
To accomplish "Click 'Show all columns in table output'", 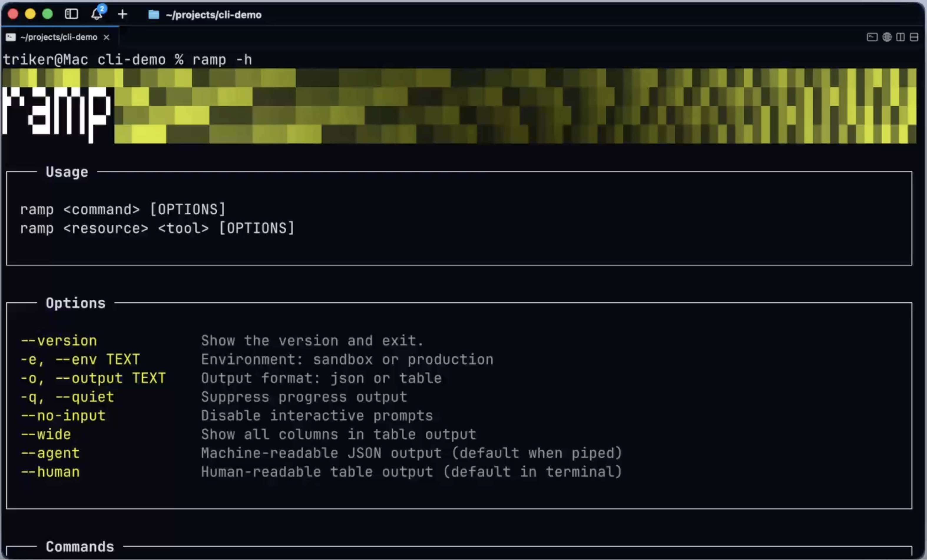I will pos(339,435).
